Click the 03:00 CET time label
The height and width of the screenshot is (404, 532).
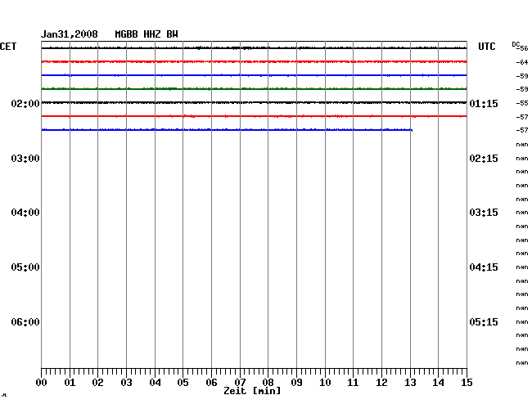tap(25, 159)
